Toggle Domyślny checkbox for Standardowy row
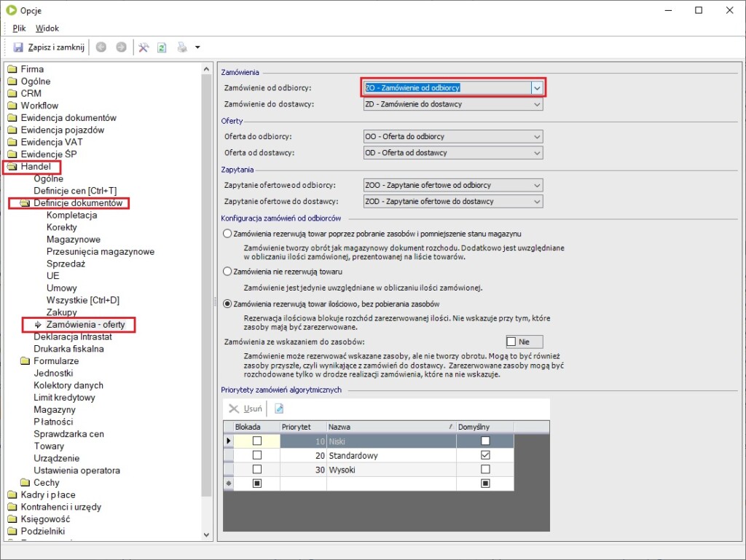Image resolution: width=746 pixels, height=560 pixels. coord(485,455)
